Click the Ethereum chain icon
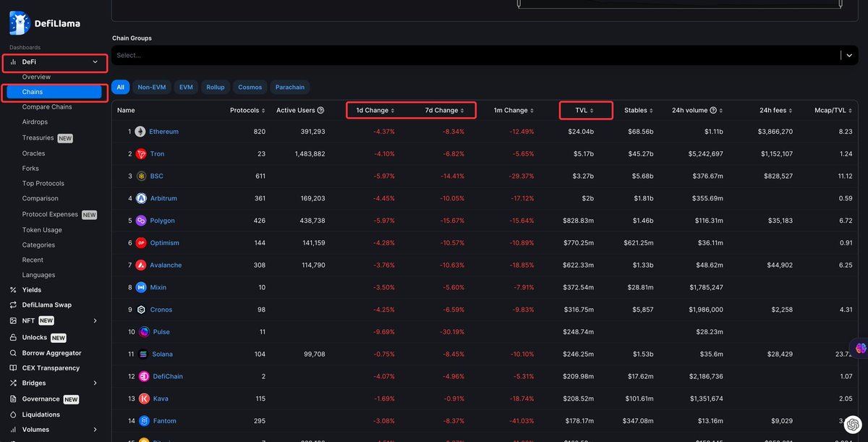Image resolution: width=868 pixels, height=442 pixels. pyautogui.click(x=140, y=132)
